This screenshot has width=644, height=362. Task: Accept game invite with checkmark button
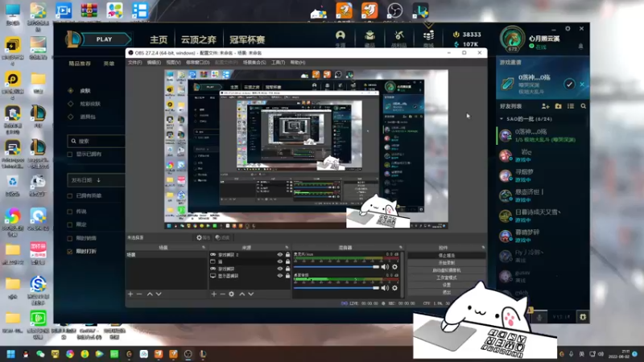click(x=569, y=84)
